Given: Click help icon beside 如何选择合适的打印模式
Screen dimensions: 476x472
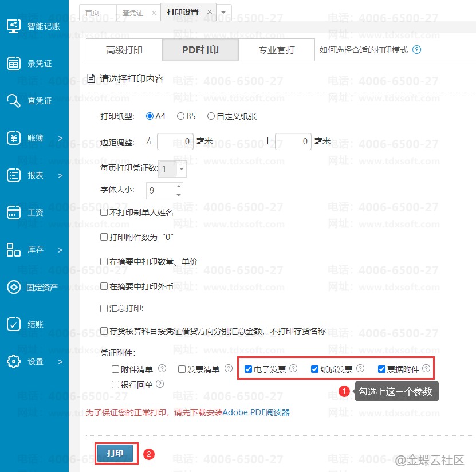Looking at the screenshot, I should point(416,50).
